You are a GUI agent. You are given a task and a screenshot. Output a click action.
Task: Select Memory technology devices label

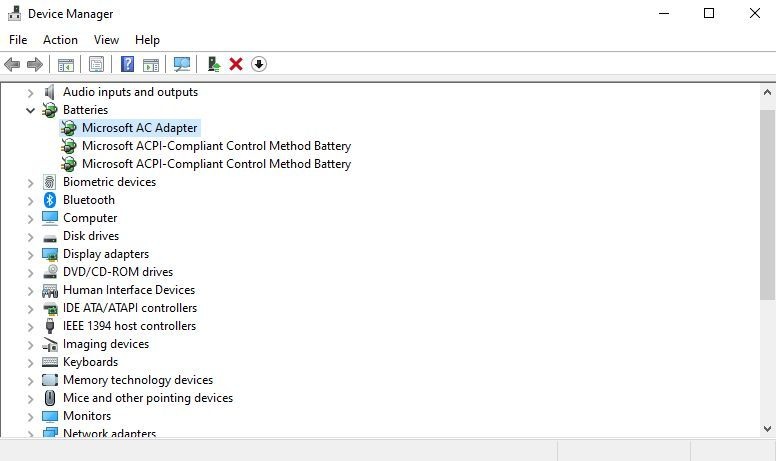tap(138, 380)
